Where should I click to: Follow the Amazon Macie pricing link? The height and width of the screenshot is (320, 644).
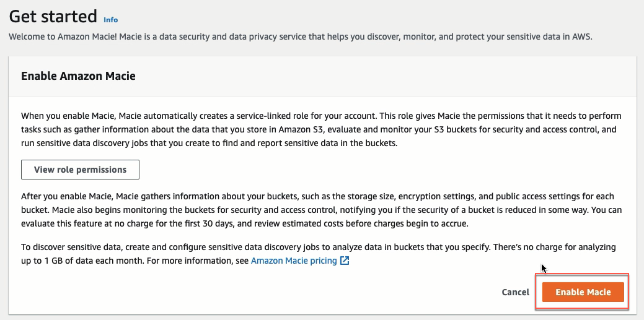point(294,261)
